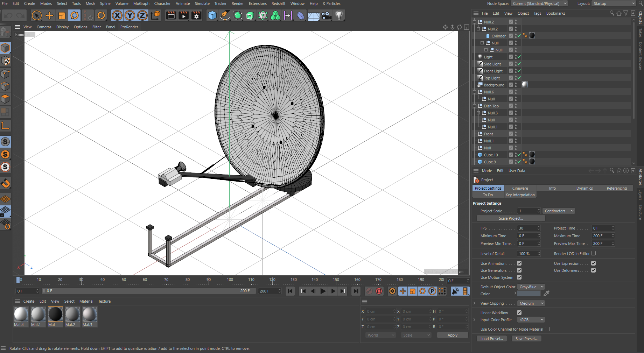Click the Enable Snap magnet icon

click(5, 183)
